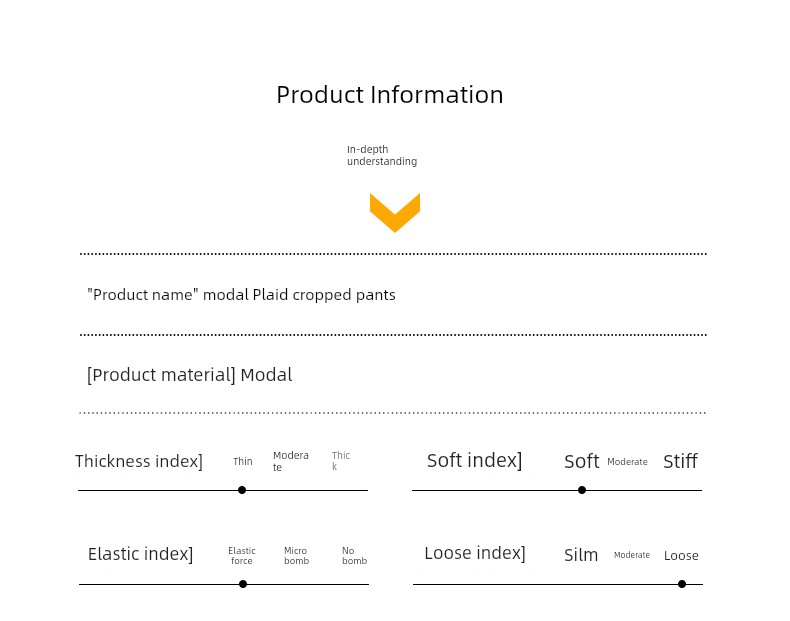
Task: Select the Moderate thickness label
Action: [x=291, y=461]
